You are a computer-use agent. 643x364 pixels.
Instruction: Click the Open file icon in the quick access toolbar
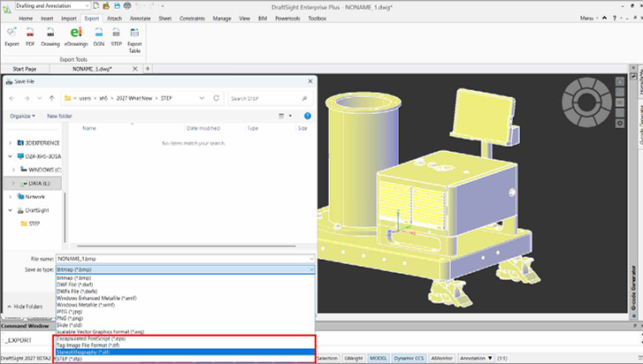pos(106,5)
